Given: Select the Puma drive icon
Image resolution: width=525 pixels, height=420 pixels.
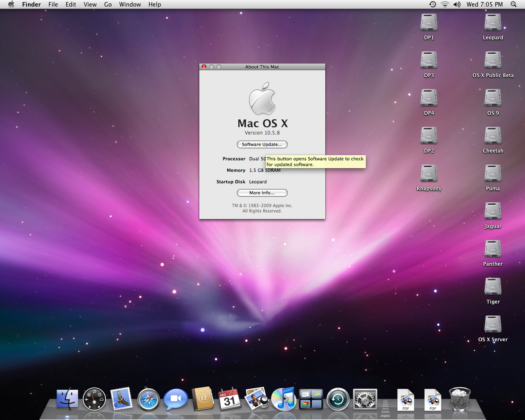Looking at the screenshot, I should click(x=493, y=174).
